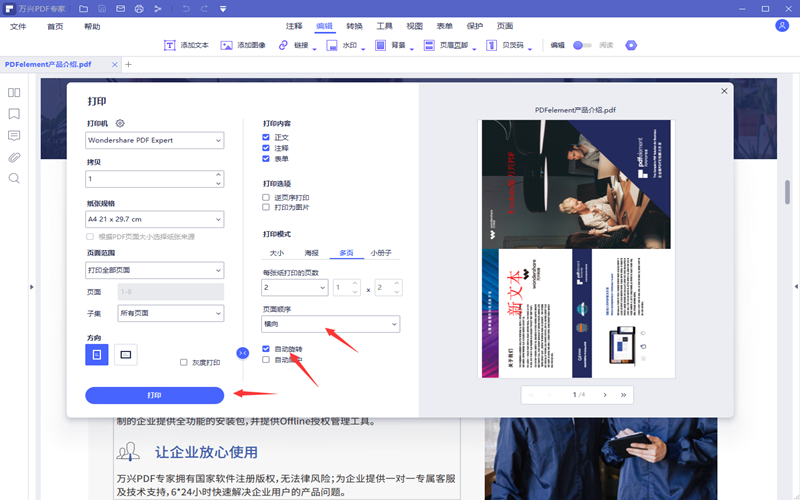
Task: Expand the A4 paper size dropdown
Action: (154, 219)
